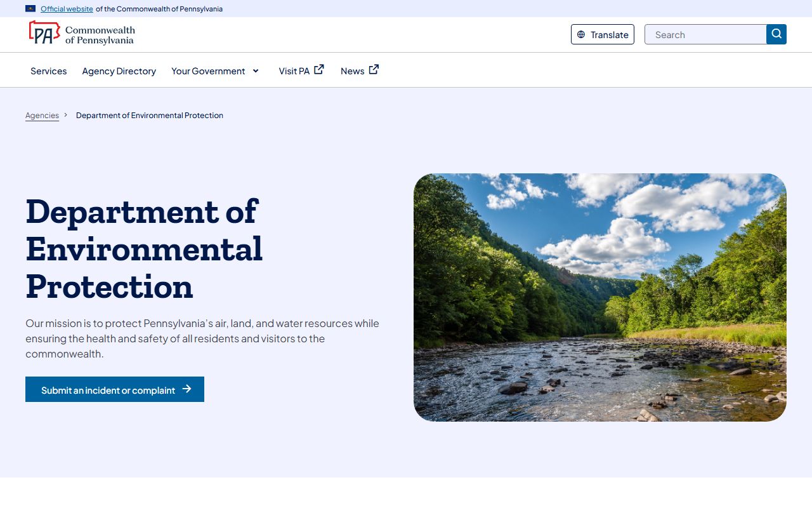
Task: Open the Visit PA link
Action: (x=294, y=70)
